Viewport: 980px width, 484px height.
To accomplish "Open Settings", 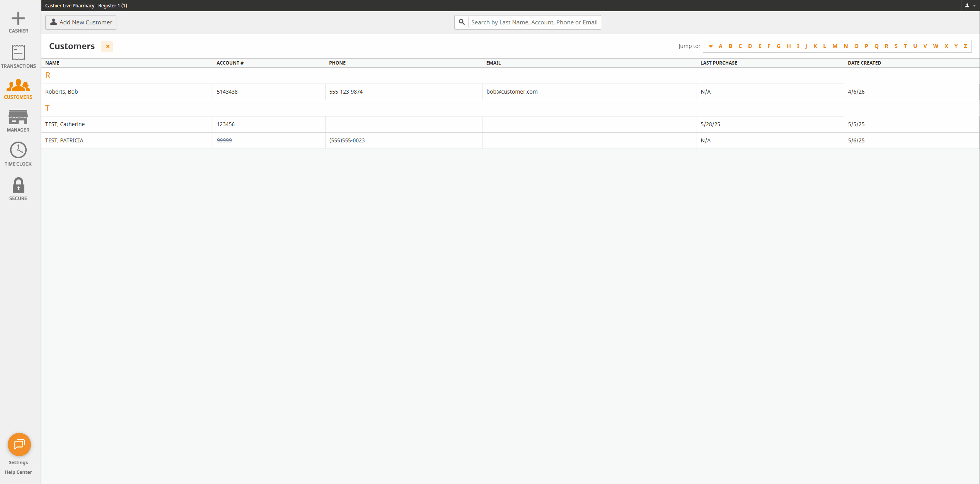I will 18,462.
